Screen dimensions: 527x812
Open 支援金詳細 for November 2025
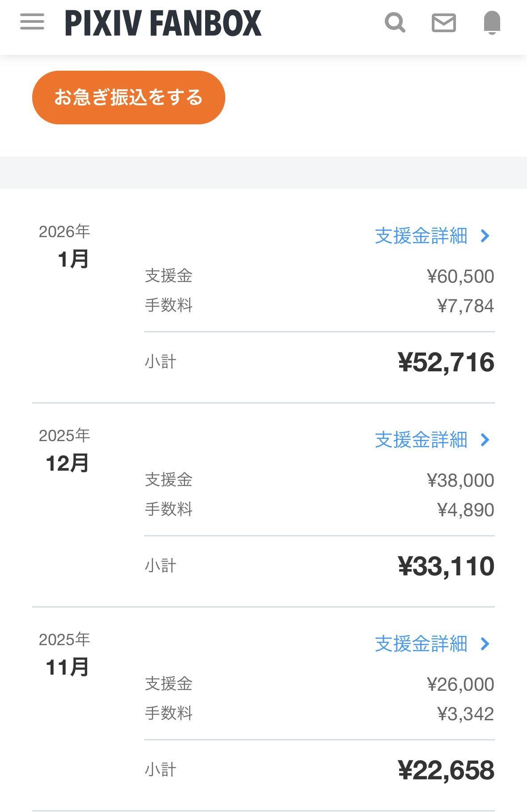pos(421,644)
